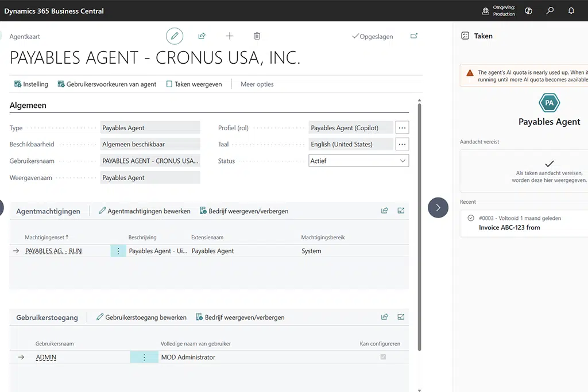Click the vertical scrollbar of the card

(419, 227)
